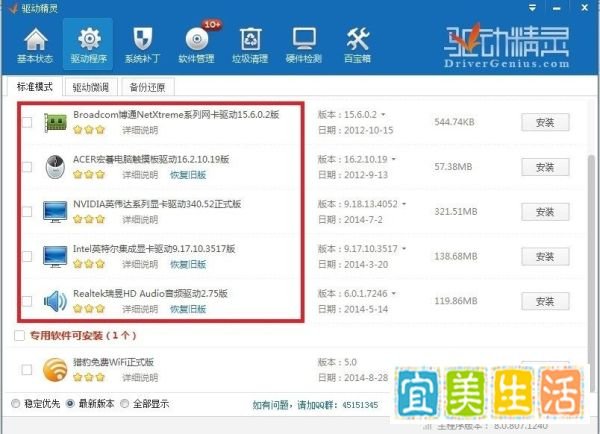Open 详细说明 for the Realtek audio driver
600x434 pixels.
tap(140, 309)
